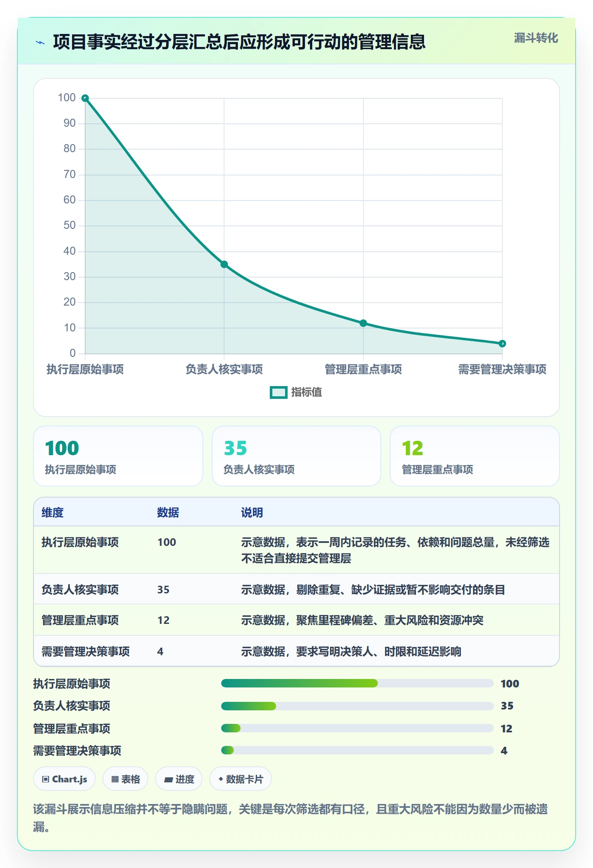Click the 说明 column header
Image resolution: width=593 pixels, height=868 pixels.
click(252, 512)
